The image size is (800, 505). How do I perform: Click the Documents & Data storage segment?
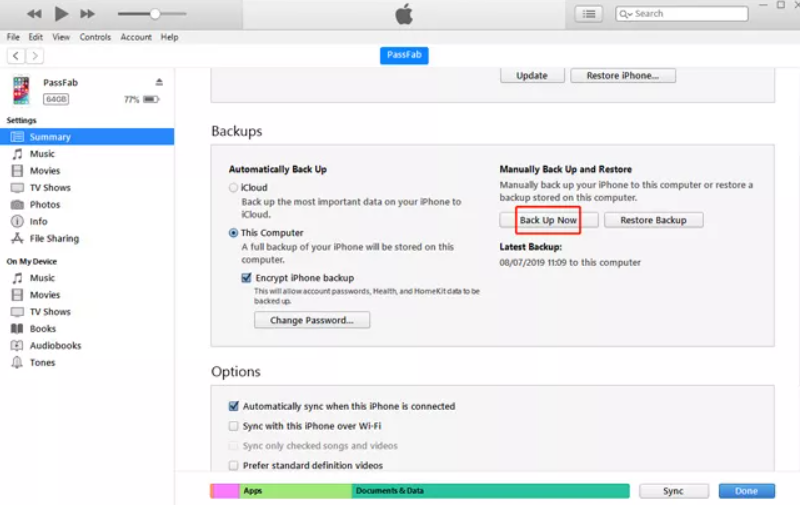tap(490, 491)
